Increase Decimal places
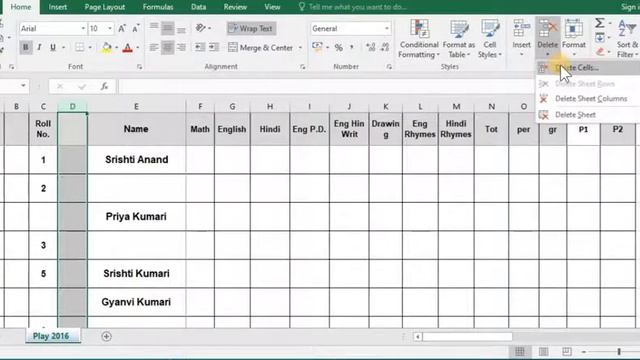640x360 pixels. pyautogui.click(x=371, y=47)
